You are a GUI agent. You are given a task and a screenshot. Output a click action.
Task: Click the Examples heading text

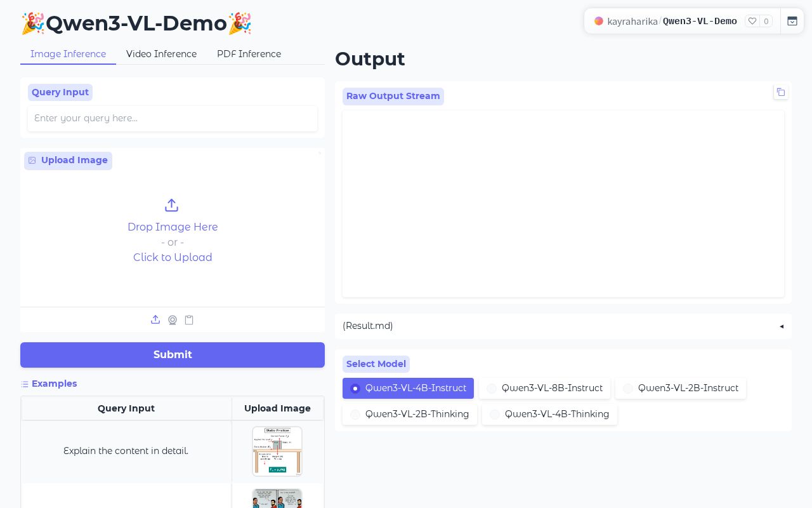click(x=55, y=384)
